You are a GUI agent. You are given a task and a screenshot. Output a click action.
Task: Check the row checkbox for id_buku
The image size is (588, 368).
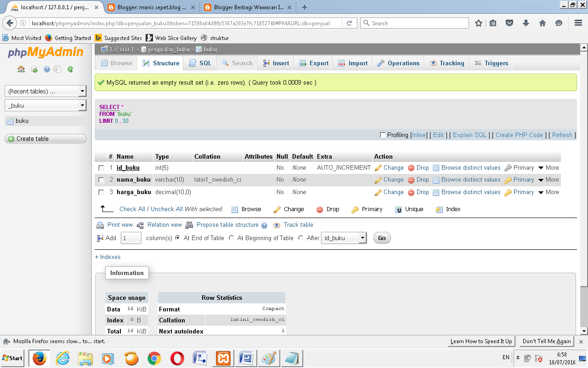(x=102, y=167)
